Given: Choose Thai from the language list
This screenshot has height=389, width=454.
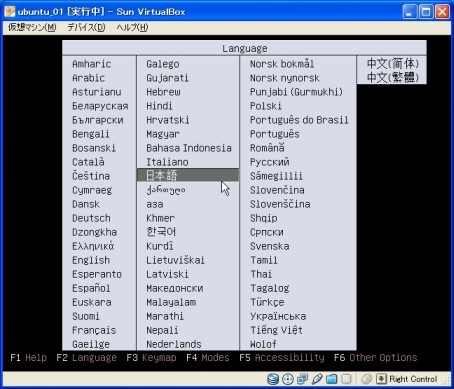Looking at the screenshot, I should [x=261, y=274].
